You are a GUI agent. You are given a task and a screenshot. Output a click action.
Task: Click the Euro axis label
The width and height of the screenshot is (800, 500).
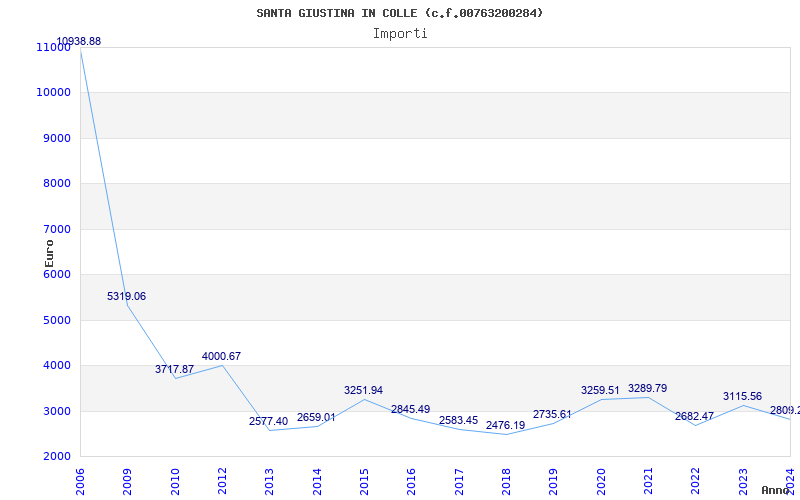click(49, 253)
